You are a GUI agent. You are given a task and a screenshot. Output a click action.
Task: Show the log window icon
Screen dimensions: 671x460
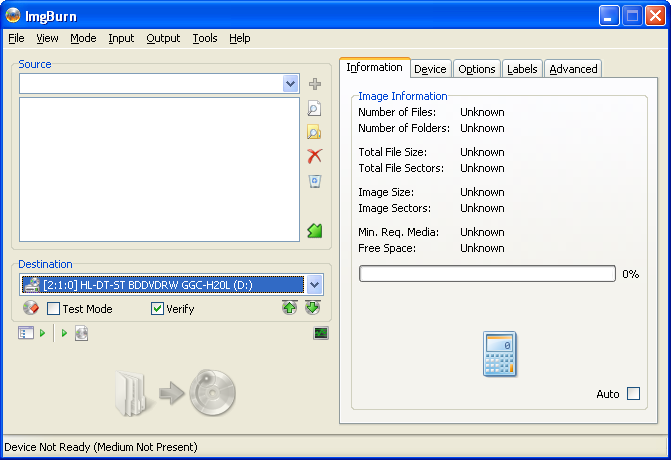click(320, 333)
